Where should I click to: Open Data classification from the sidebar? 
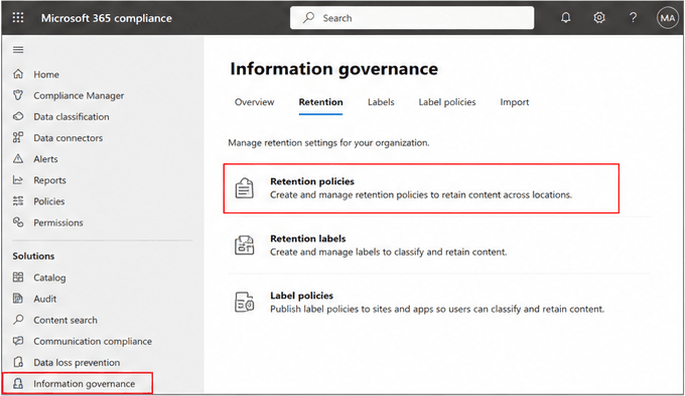(71, 117)
